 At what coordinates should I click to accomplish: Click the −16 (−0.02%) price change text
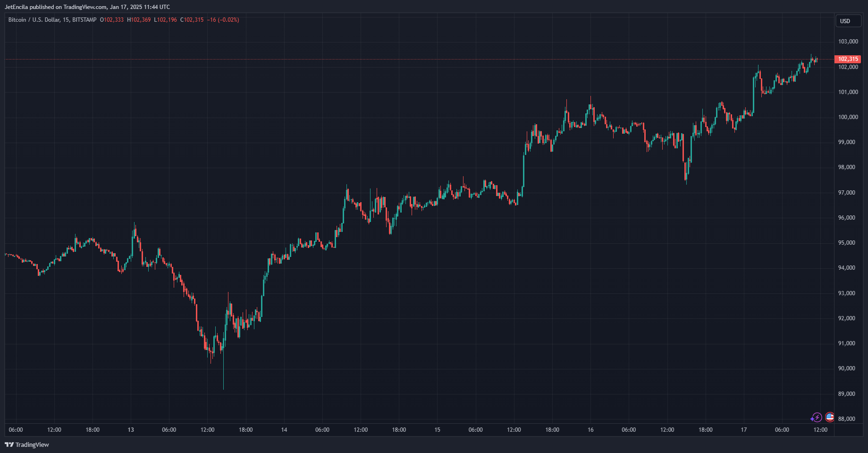223,20
